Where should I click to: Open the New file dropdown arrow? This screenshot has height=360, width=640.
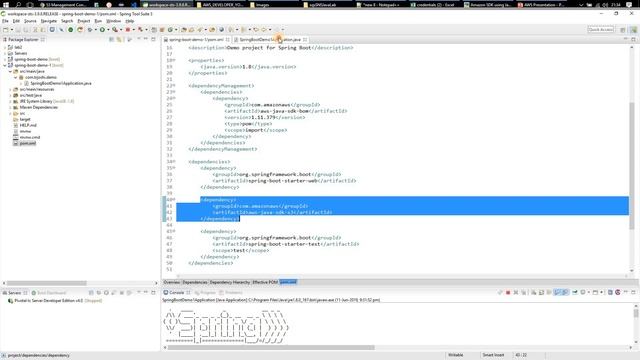pos(11,30)
